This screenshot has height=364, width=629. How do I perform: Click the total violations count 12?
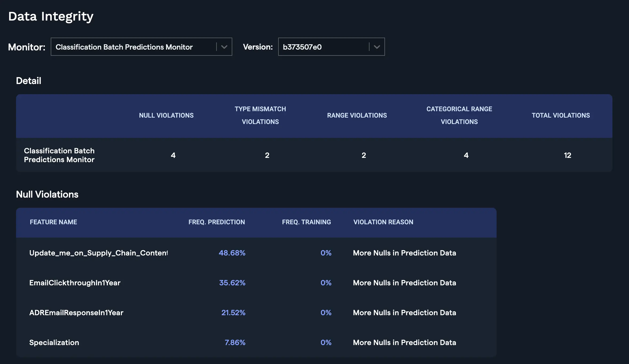(567, 155)
